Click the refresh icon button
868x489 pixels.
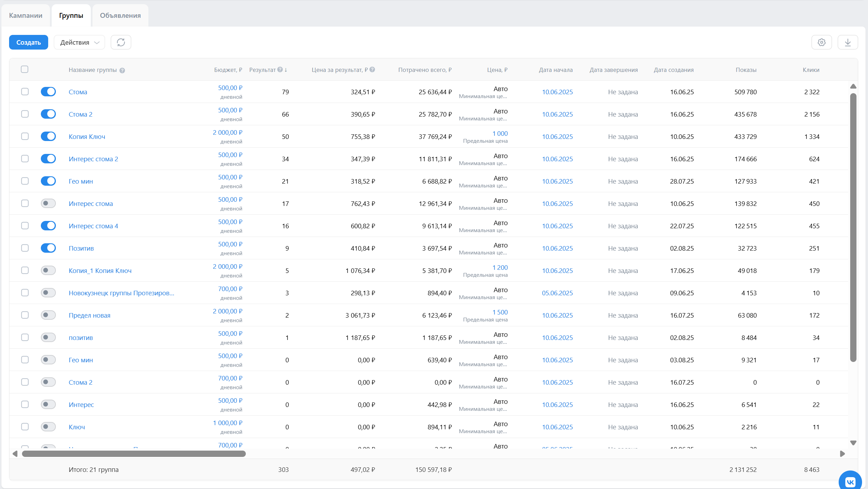point(121,42)
